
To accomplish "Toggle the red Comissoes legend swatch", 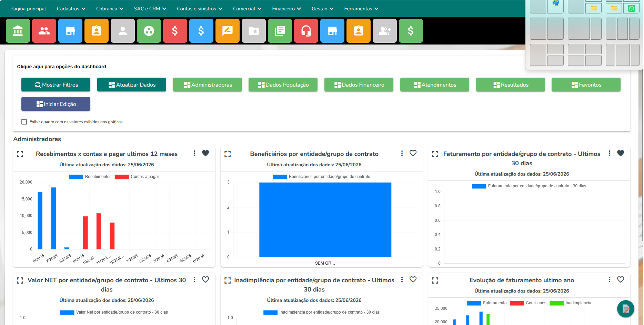I will [x=517, y=303].
